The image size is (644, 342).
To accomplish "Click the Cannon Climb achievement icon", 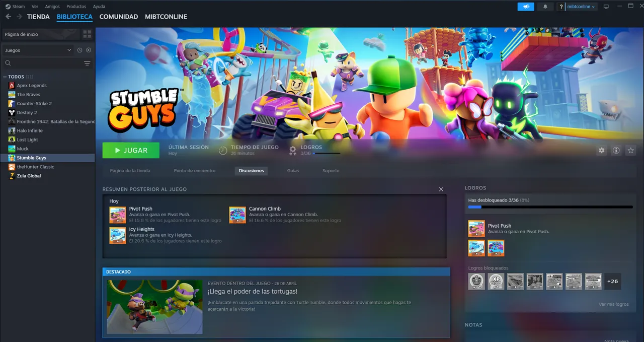I will pyautogui.click(x=237, y=215).
